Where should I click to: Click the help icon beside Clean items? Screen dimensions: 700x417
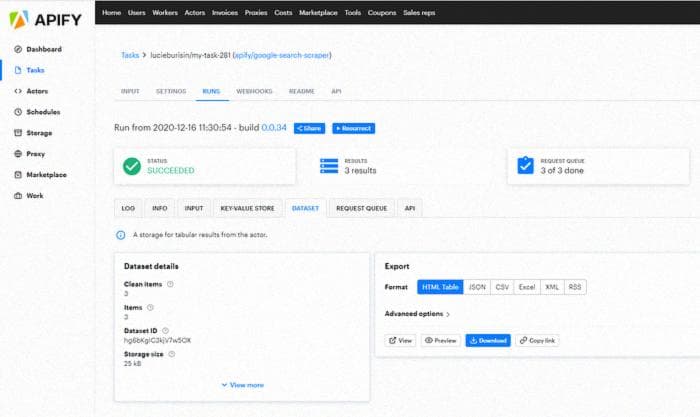coord(170,284)
